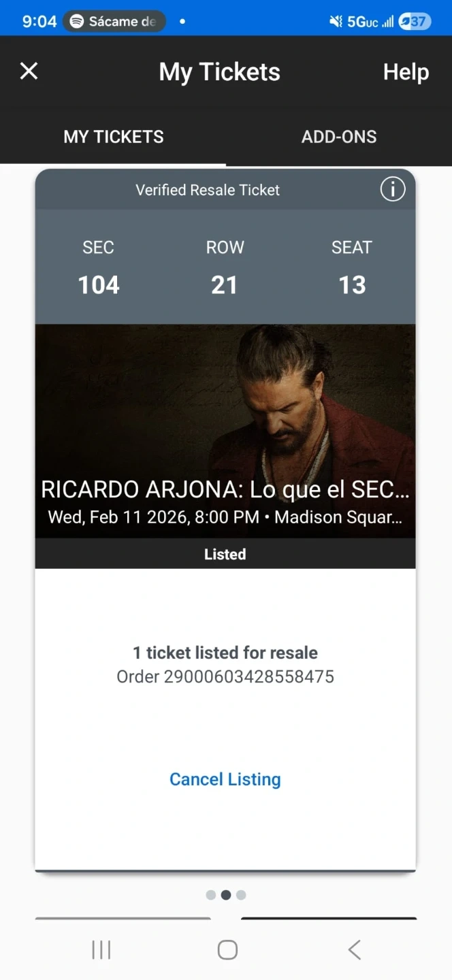Select the MY TICKETS tab
This screenshot has width=452, height=980.
(x=114, y=136)
